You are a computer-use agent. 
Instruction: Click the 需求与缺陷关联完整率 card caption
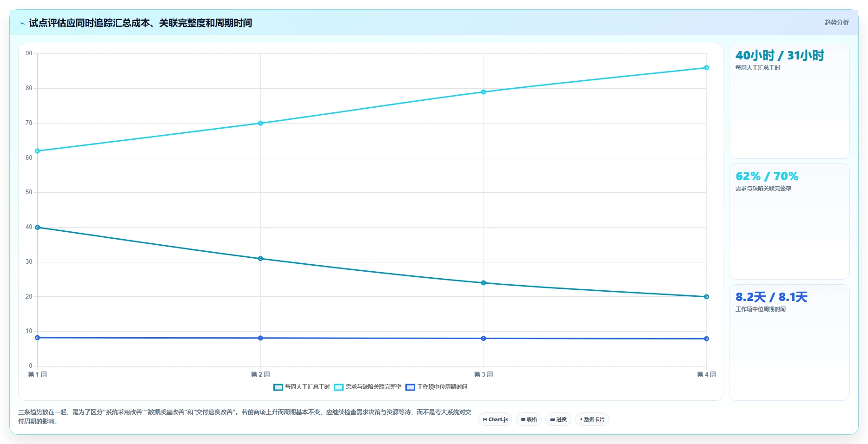(x=763, y=189)
